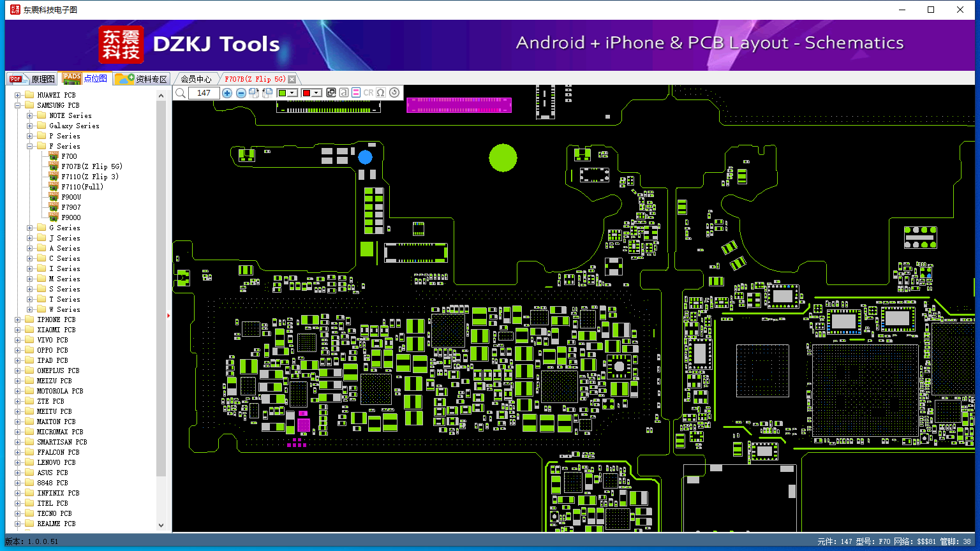Open the F7110(Z Flip 3) file icon
980x551 pixels.
pos(54,177)
